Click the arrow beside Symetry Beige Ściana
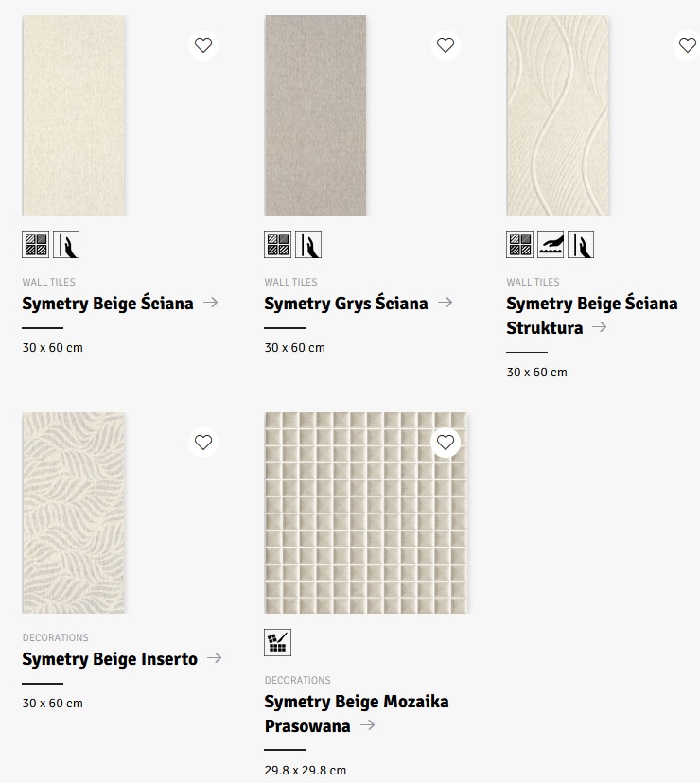700x783 pixels. click(211, 303)
